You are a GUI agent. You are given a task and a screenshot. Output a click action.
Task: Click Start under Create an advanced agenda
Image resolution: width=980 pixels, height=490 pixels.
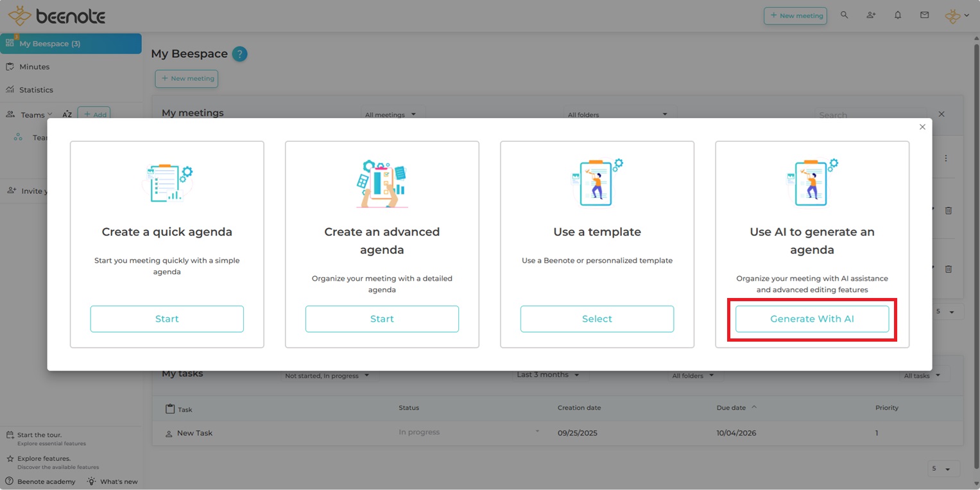point(382,319)
